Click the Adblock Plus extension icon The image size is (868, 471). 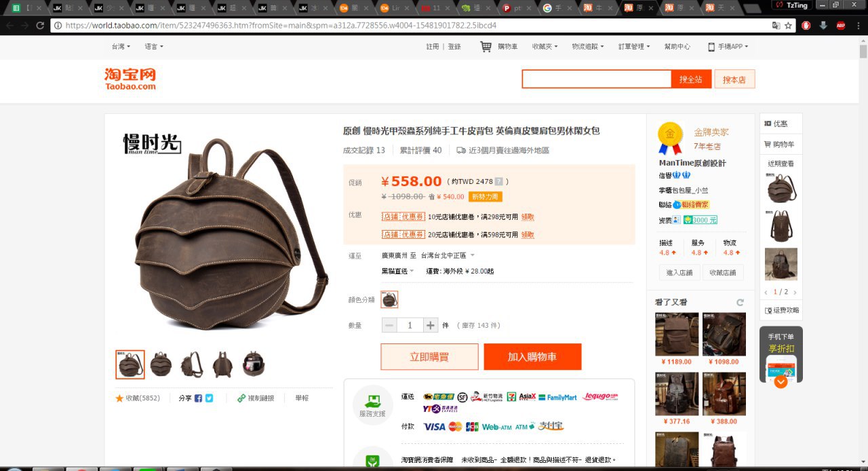pyautogui.click(x=840, y=26)
